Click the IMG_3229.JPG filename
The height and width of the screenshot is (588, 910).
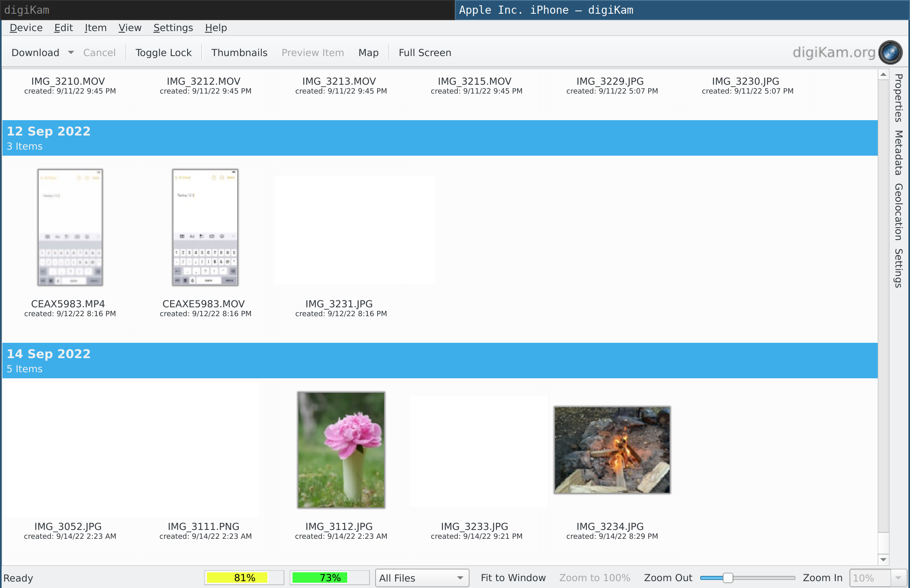click(x=610, y=81)
